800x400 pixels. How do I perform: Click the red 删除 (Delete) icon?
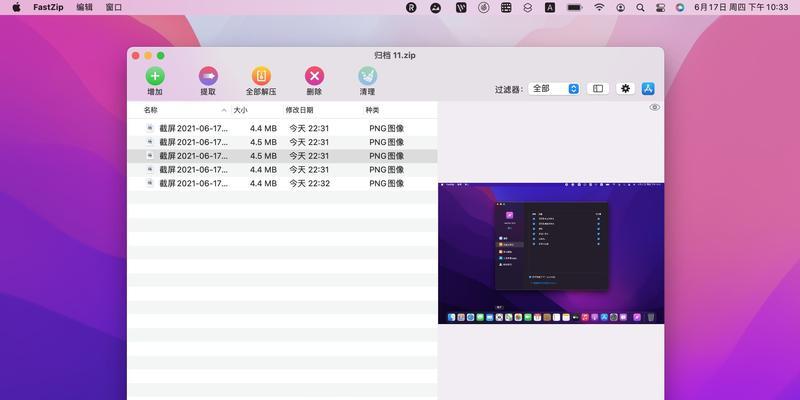click(314, 77)
